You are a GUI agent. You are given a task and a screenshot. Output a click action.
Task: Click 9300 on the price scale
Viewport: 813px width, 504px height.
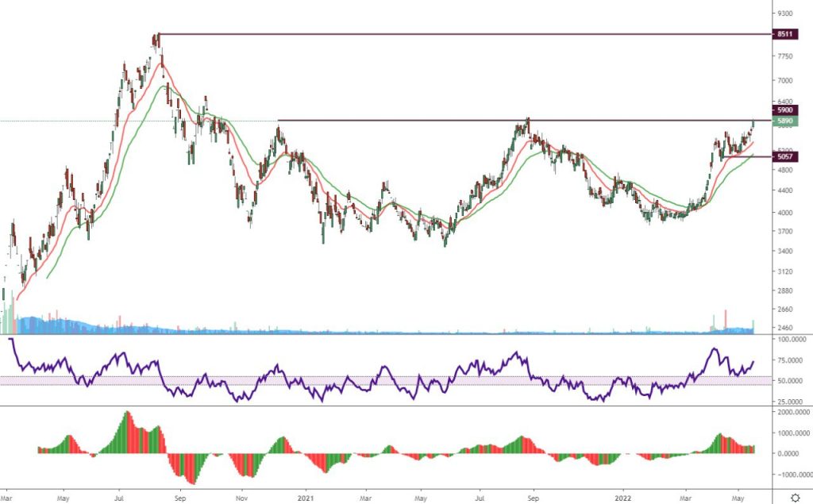788,13
